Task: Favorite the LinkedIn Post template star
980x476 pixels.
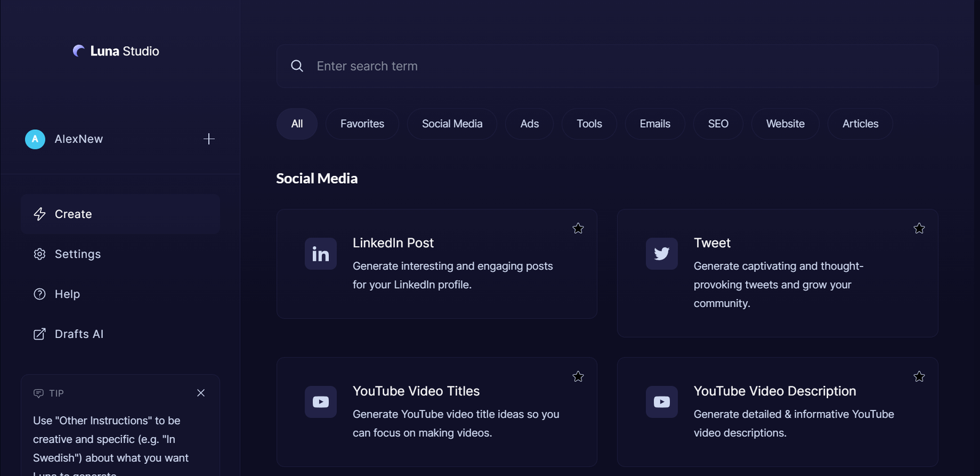Action: pyautogui.click(x=578, y=229)
